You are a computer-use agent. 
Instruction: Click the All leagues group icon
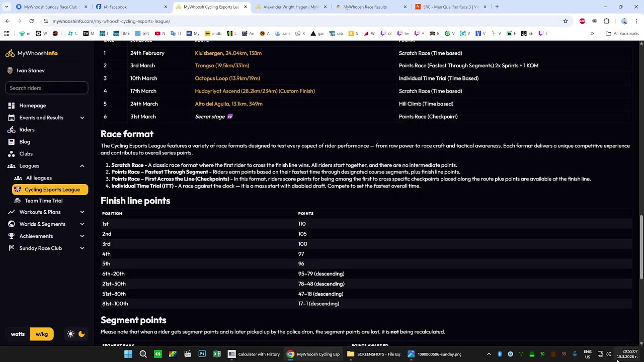click(x=18, y=178)
